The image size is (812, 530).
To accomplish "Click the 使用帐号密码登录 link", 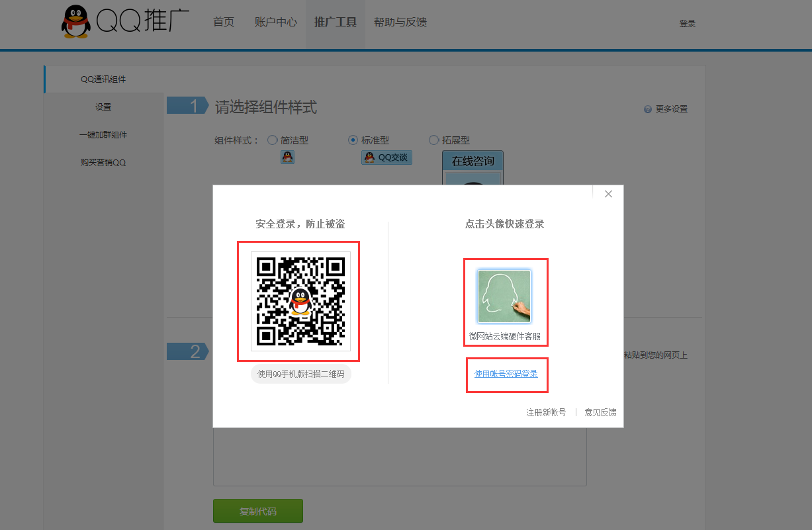I will tap(506, 374).
